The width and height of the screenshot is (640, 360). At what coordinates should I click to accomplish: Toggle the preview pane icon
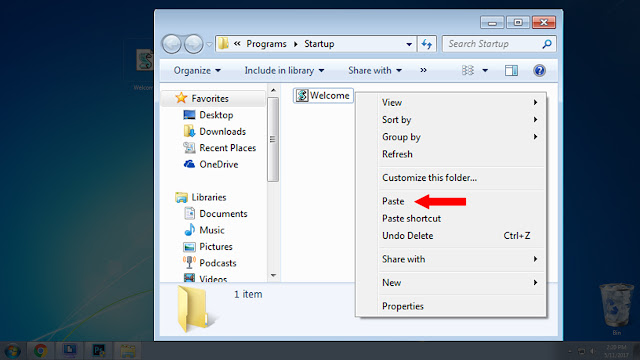tap(511, 71)
